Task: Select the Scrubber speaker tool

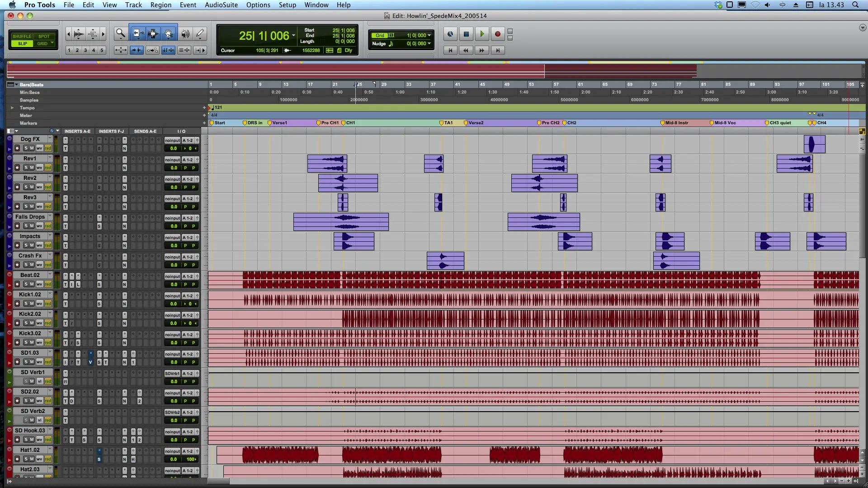Action: (x=185, y=33)
